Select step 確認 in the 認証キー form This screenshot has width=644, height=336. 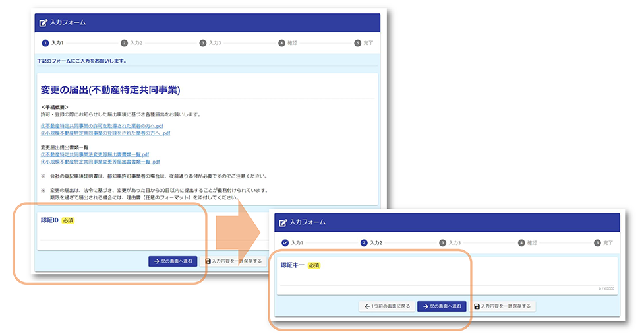tap(528, 243)
